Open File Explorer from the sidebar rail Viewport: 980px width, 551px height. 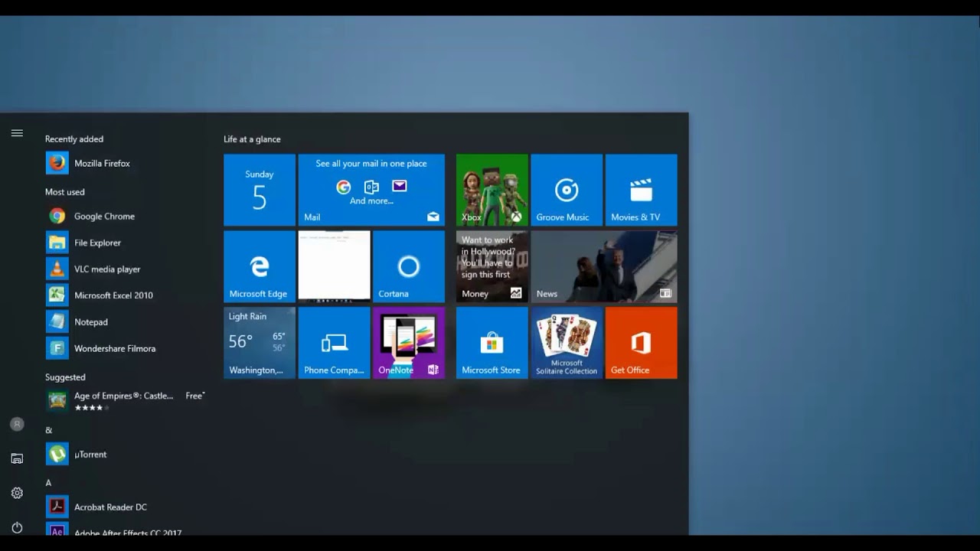(17, 458)
